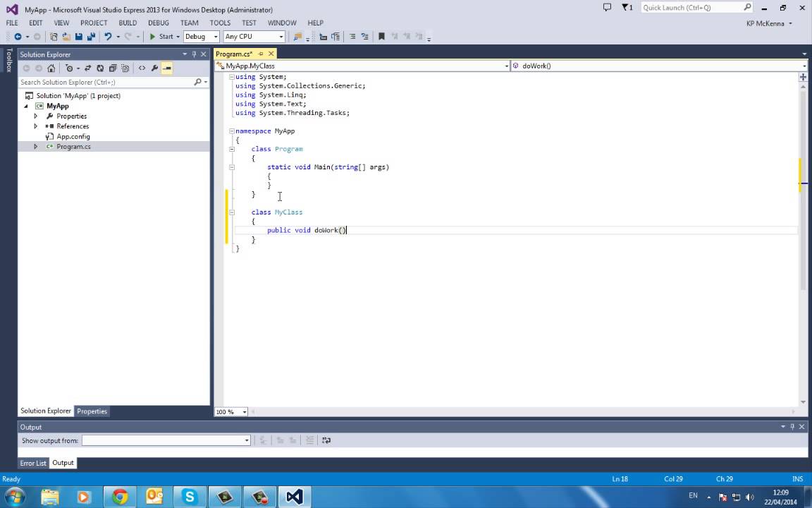Viewport: 812px width, 508px height.
Task: Toggle Word Wrap in Output panel
Action: tap(326, 440)
